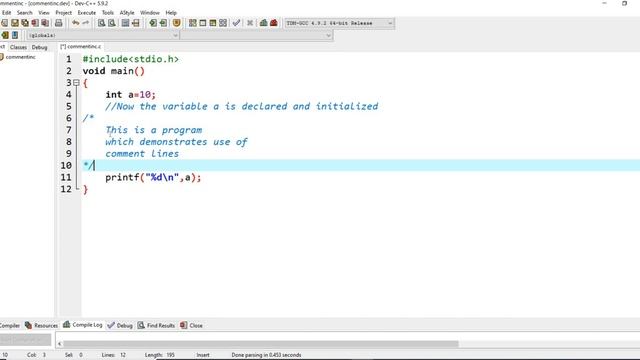Click the Rebuild All icon
The width and height of the screenshot is (640, 360).
pyautogui.click(x=223, y=23)
